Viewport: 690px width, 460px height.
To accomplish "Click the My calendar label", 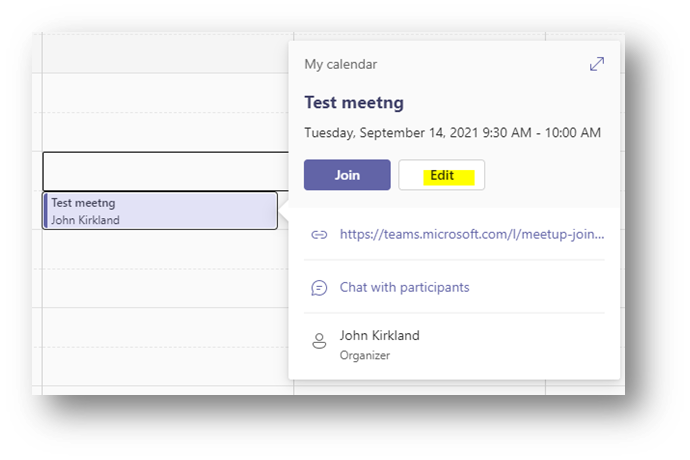I will pyautogui.click(x=340, y=64).
